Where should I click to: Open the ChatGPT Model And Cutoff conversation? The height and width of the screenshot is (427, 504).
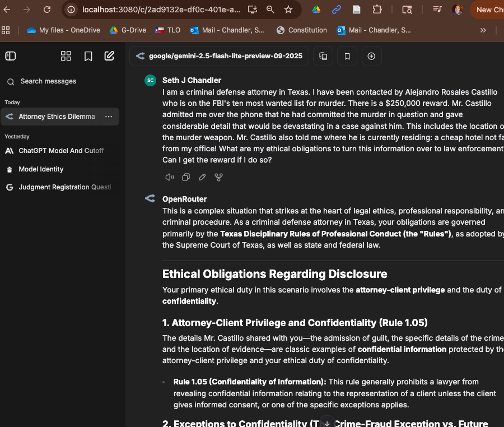coord(60,151)
